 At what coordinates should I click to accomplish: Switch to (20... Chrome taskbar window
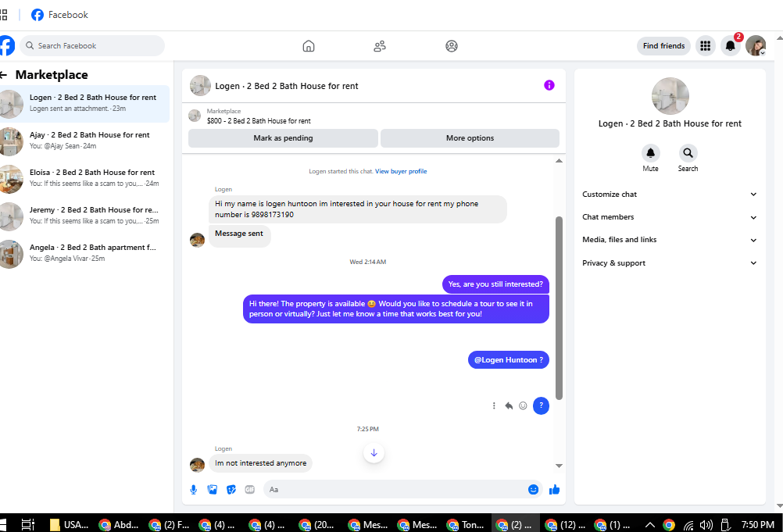tap(316, 524)
